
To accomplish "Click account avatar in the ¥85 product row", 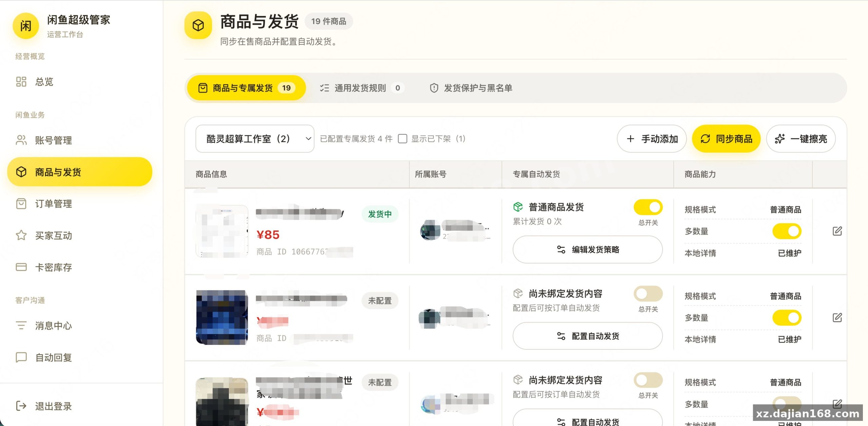I will (x=430, y=230).
